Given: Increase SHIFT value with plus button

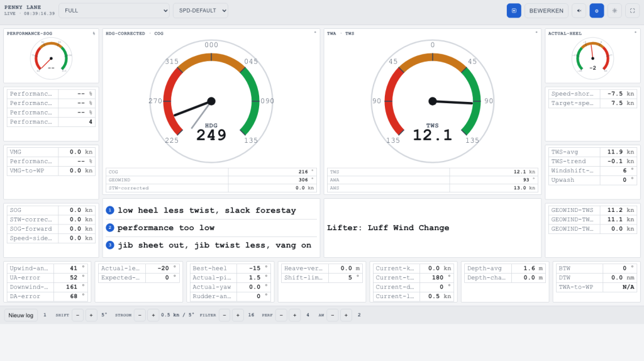Looking at the screenshot, I should point(91,315).
